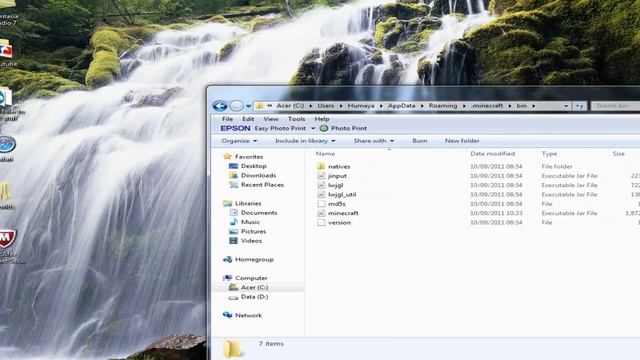Viewport: 640px width, 360px height.
Task: Open the Pictures library
Action: pyautogui.click(x=253, y=231)
